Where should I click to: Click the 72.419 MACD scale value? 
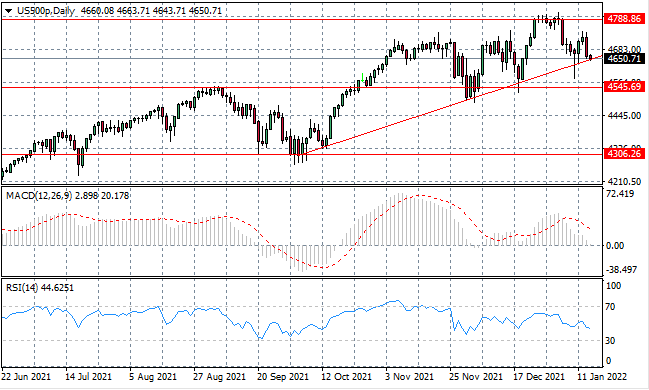(620, 194)
